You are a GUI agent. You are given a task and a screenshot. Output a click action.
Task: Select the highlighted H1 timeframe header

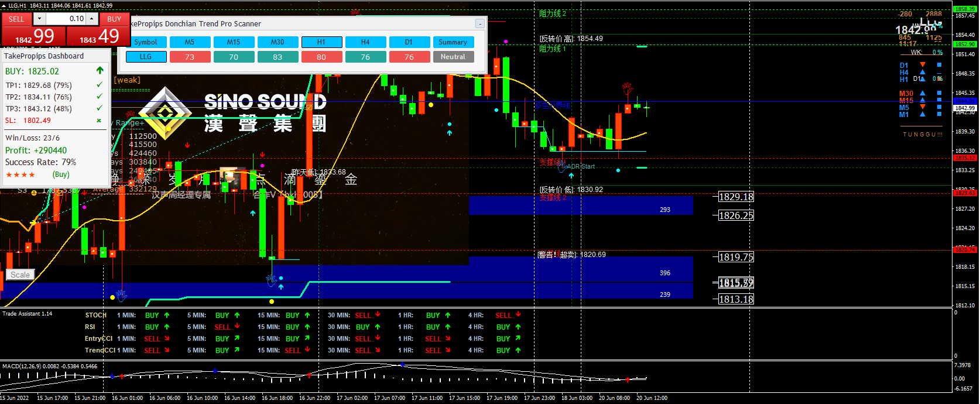click(321, 42)
